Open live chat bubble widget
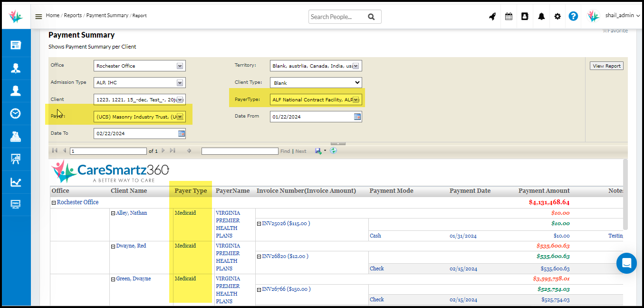This screenshot has height=308, width=644. pos(626,263)
